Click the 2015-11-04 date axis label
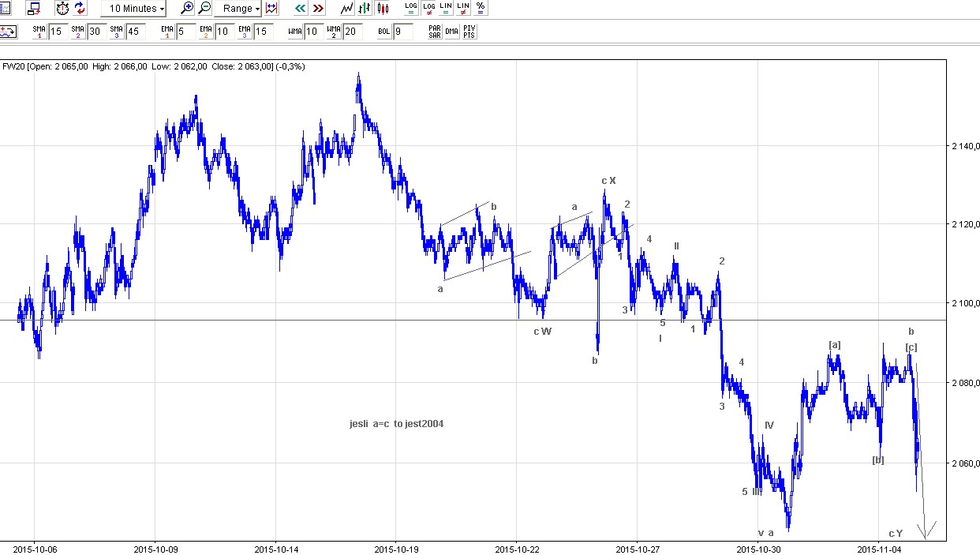 point(879,549)
